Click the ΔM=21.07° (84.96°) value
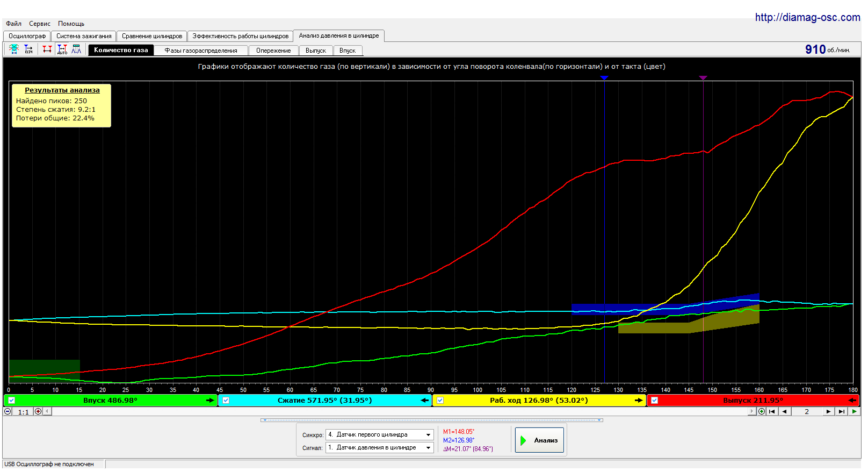Viewport: 868px width, 471px height. [x=468, y=449]
